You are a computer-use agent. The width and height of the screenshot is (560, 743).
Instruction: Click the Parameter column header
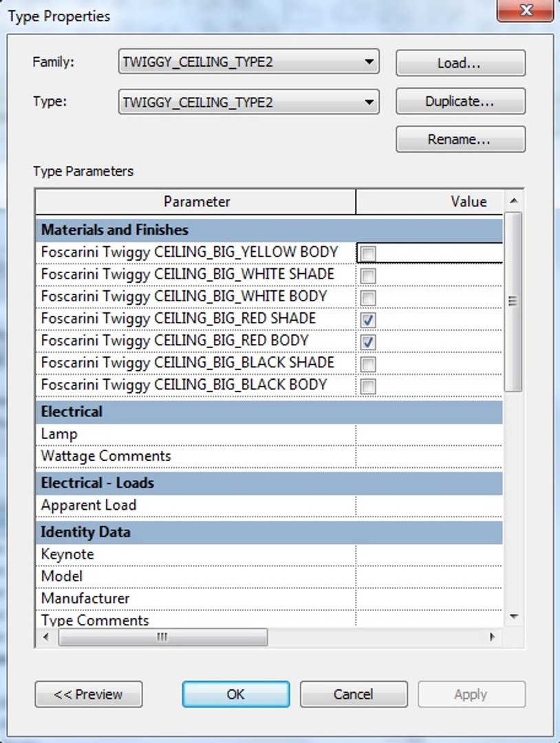pos(196,202)
